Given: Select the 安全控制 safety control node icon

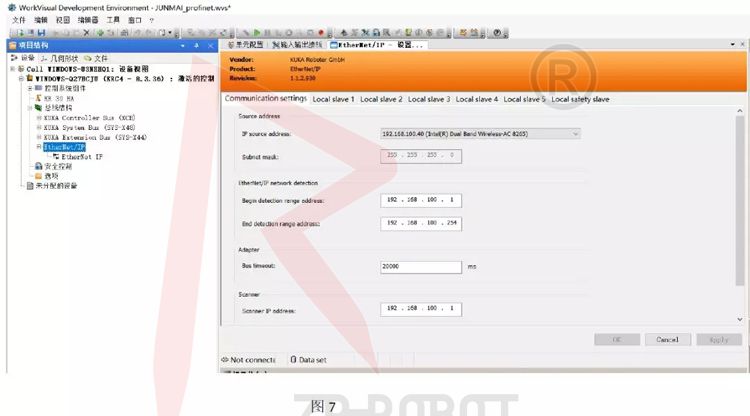Looking at the screenshot, I should [x=39, y=166].
